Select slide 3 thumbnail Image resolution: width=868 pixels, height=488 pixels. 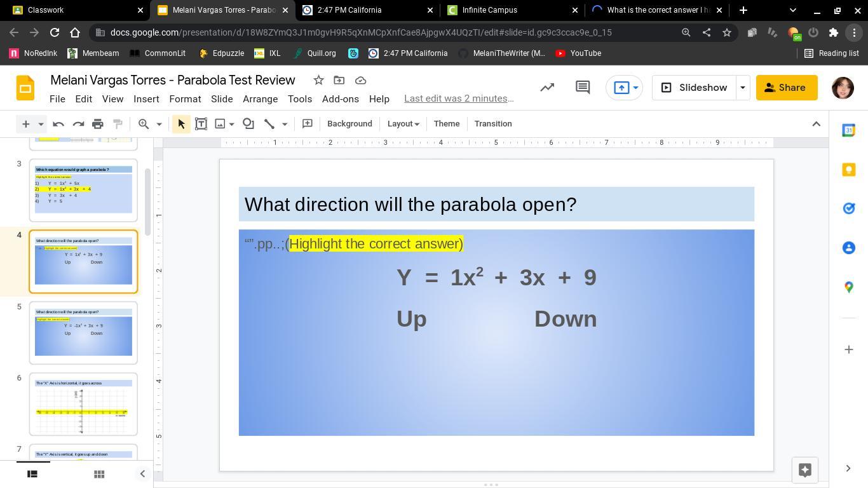pos(83,190)
